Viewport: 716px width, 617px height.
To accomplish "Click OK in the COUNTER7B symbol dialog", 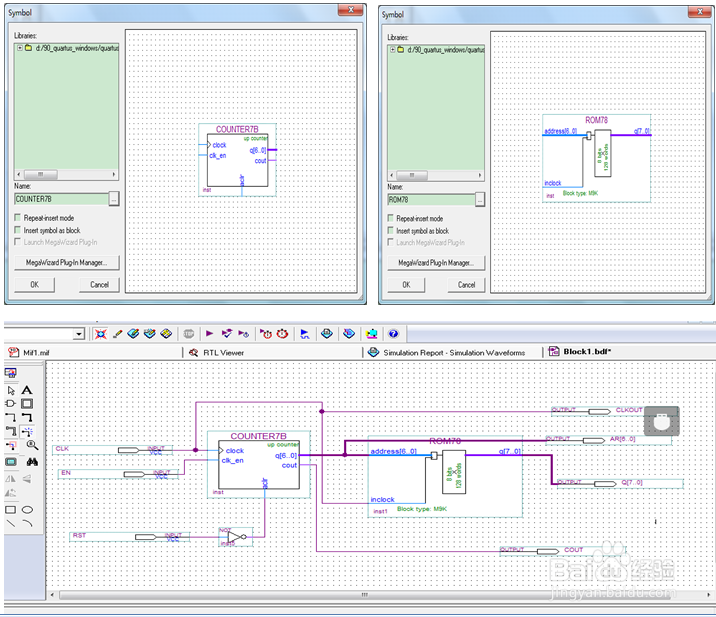I will [x=34, y=285].
